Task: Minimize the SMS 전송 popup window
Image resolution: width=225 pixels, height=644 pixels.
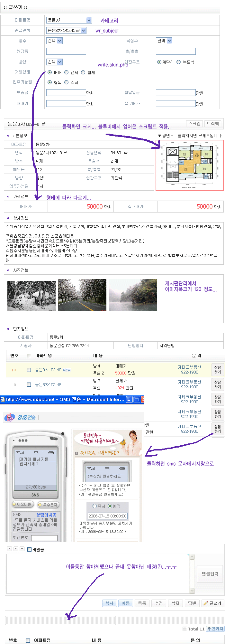Action: point(129,400)
